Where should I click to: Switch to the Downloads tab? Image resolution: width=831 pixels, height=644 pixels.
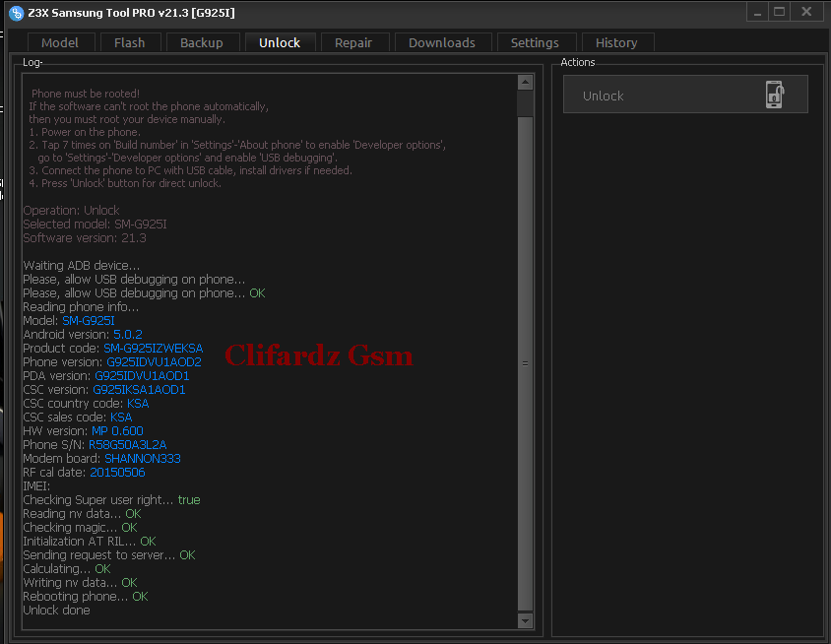[441, 42]
